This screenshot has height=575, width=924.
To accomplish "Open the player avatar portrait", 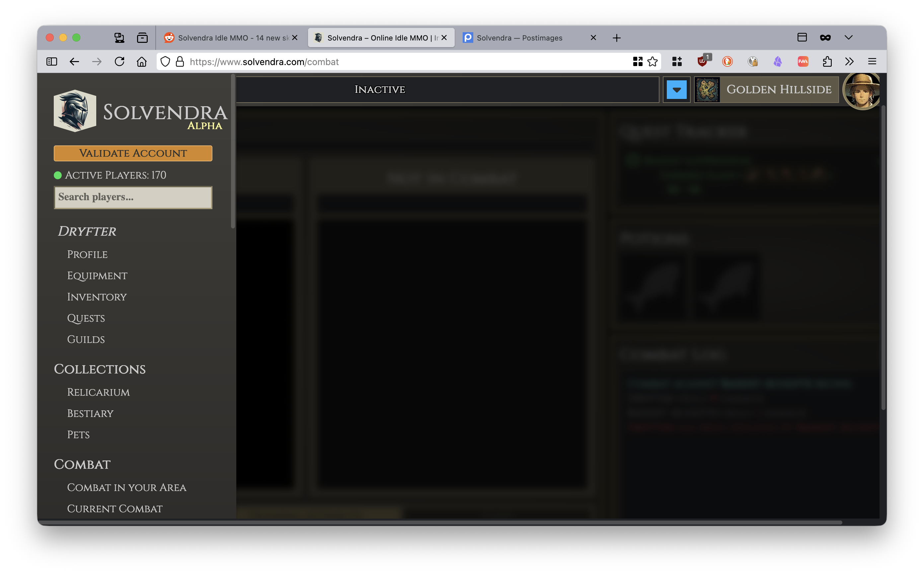I will coord(861,91).
